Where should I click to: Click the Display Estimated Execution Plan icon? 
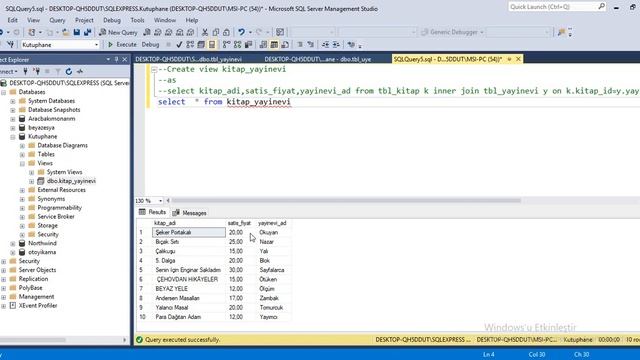190,44
